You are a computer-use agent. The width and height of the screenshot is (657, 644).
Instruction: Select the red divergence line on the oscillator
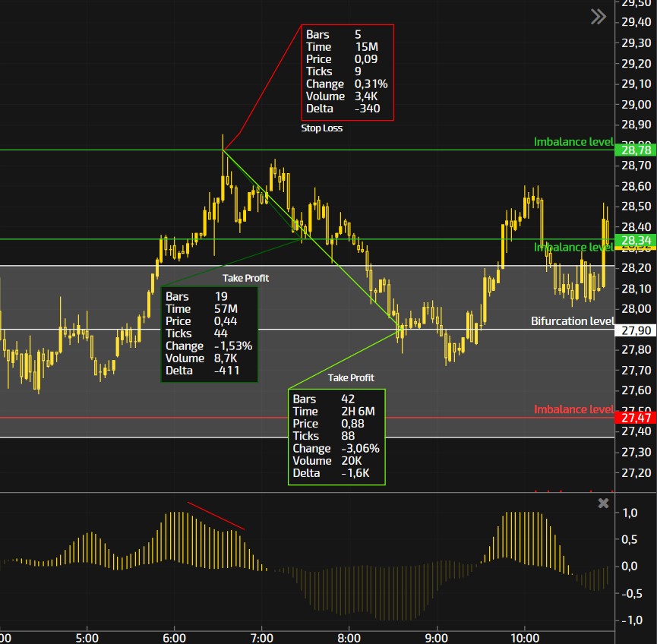point(216,515)
